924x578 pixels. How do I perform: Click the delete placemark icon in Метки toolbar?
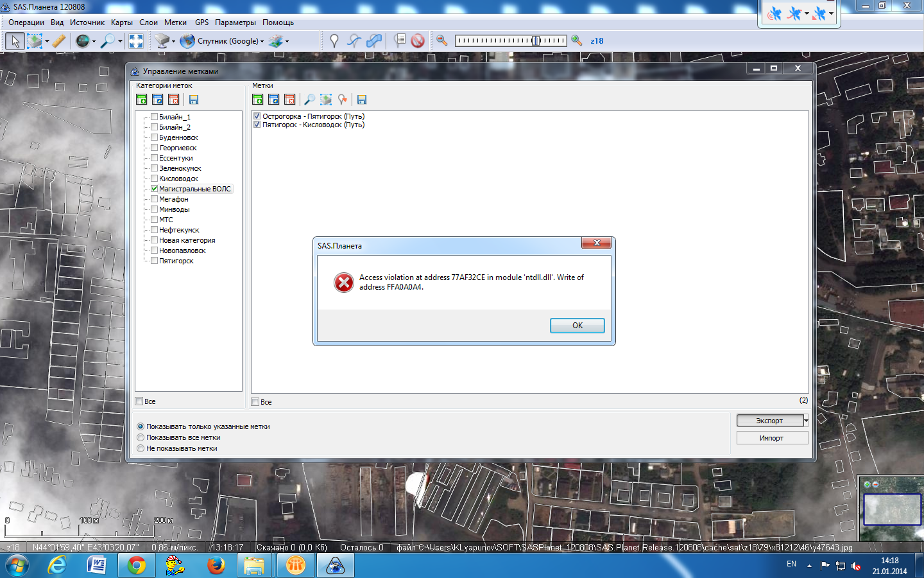tap(289, 100)
